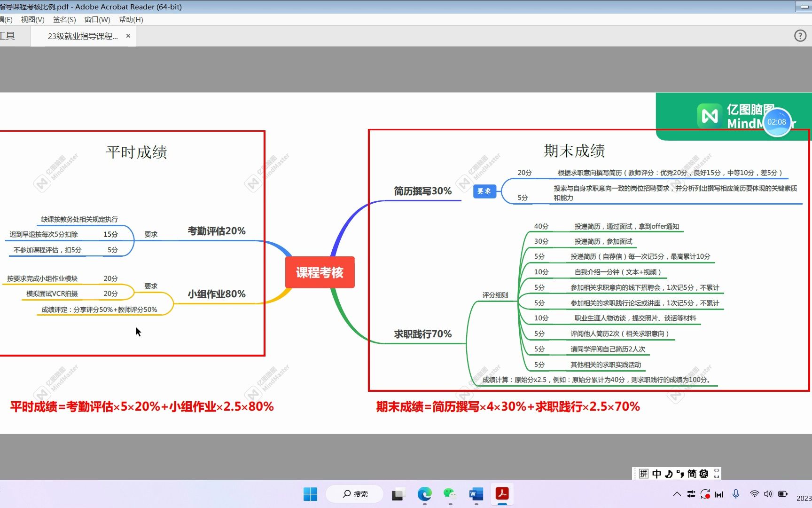
Task: Click 职业生涯人物访谈 item text
Action: pyautogui.click(x=635, y=318)
